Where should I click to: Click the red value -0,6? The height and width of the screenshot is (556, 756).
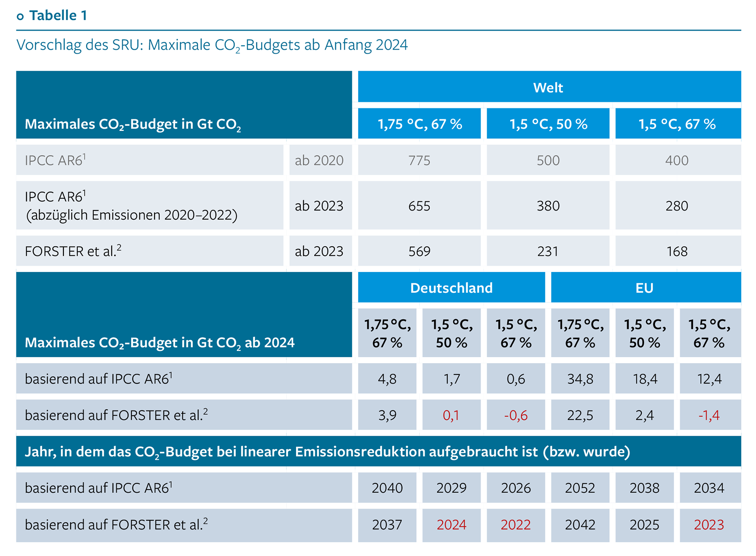[x=516, y=415]
